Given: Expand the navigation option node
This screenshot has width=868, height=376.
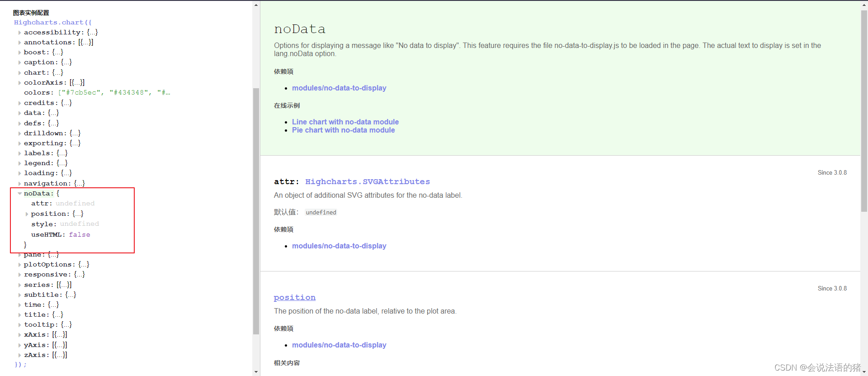Looking at the screenshot, I should [19, 184].
